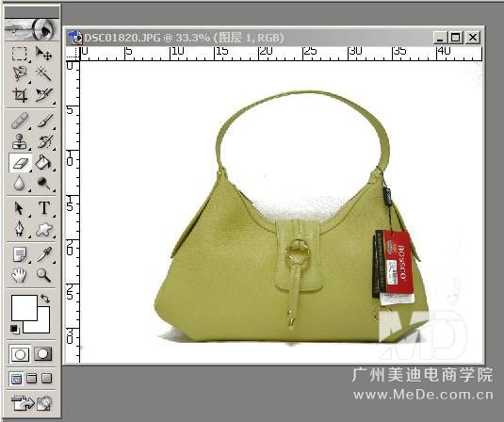Viewport: 504px width, 422px height.
Task: Select the Clone Stamp tool
Action: pyautogui.click(x=19, y=141)
